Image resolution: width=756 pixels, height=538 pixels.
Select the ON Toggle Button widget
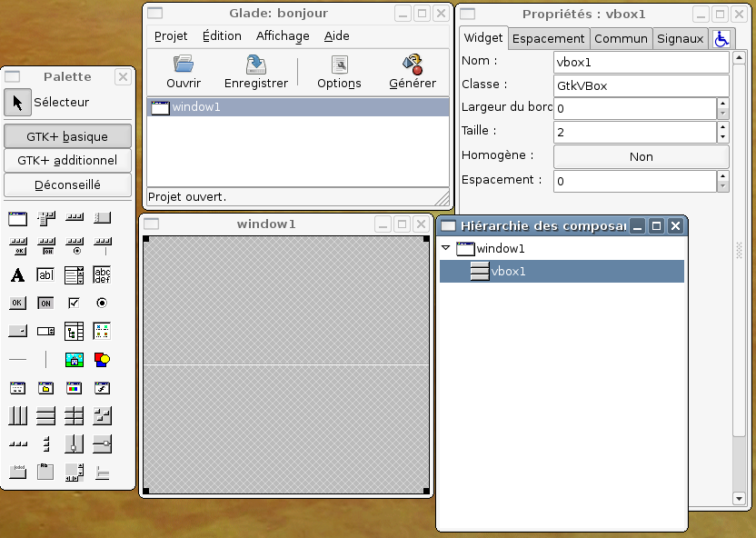[45, 303]
